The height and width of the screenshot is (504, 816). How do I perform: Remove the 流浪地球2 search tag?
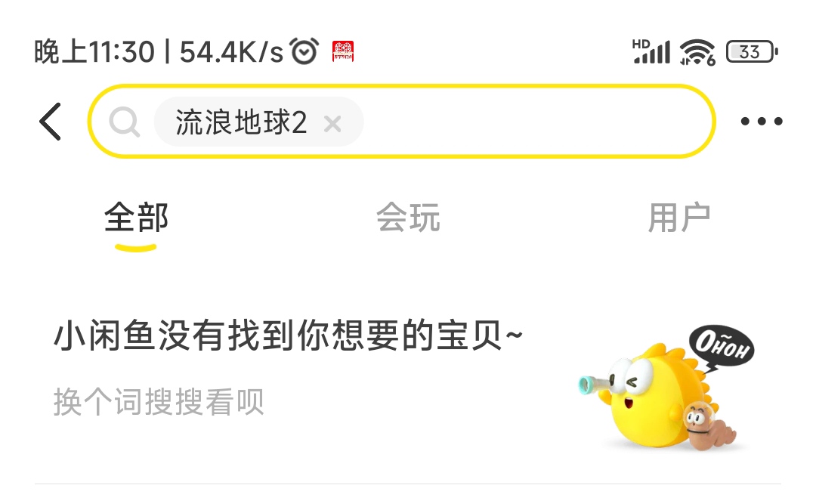click(332, 123)
